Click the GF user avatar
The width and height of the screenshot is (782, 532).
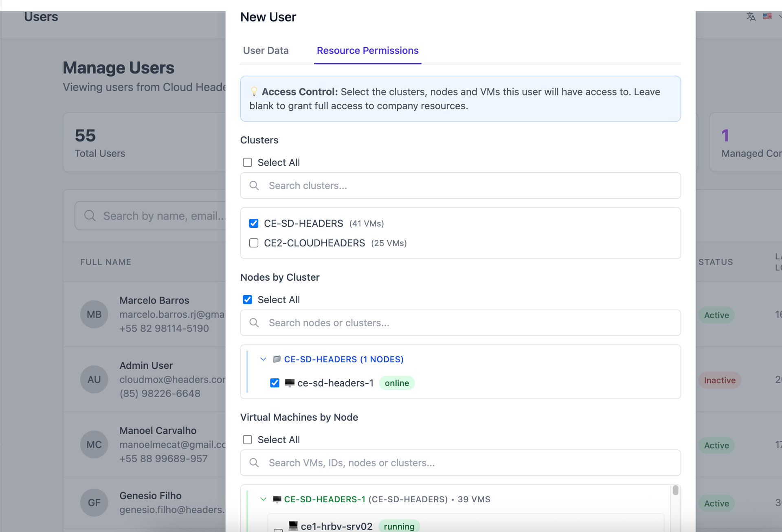point(94,503)
